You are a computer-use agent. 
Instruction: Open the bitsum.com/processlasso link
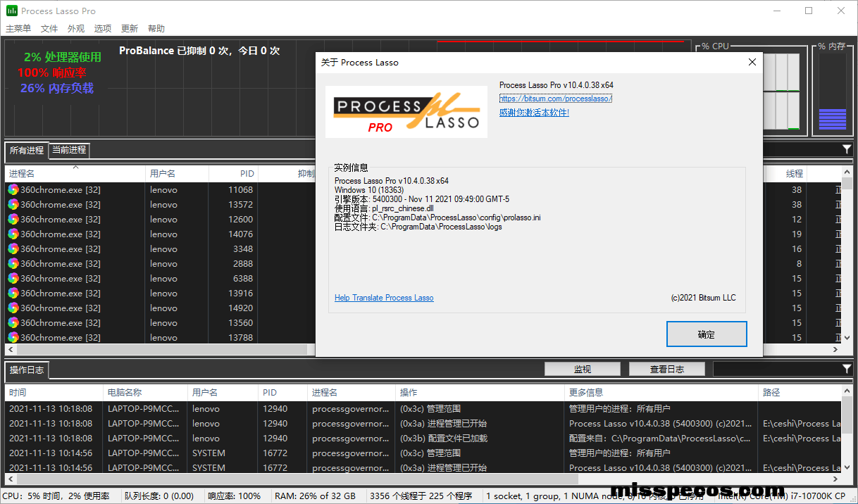tap(555, 99)
